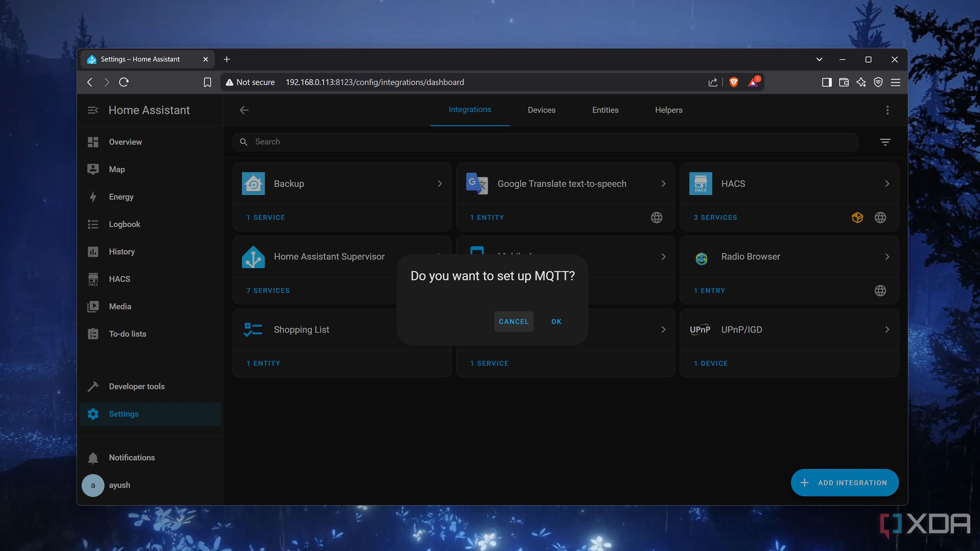Open the 3 Services link on HACS

[x=715, y=218]
